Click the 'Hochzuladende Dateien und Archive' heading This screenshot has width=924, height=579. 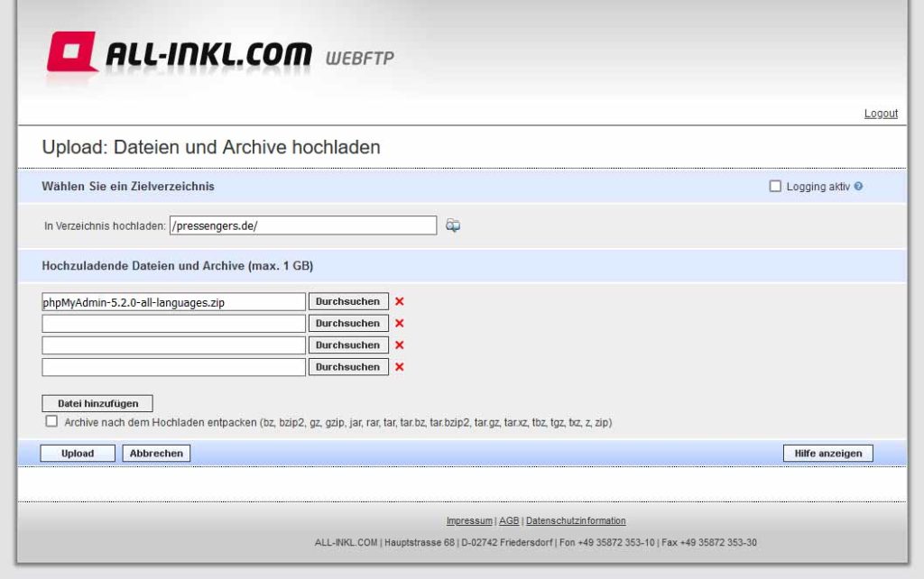coord(178,266)
